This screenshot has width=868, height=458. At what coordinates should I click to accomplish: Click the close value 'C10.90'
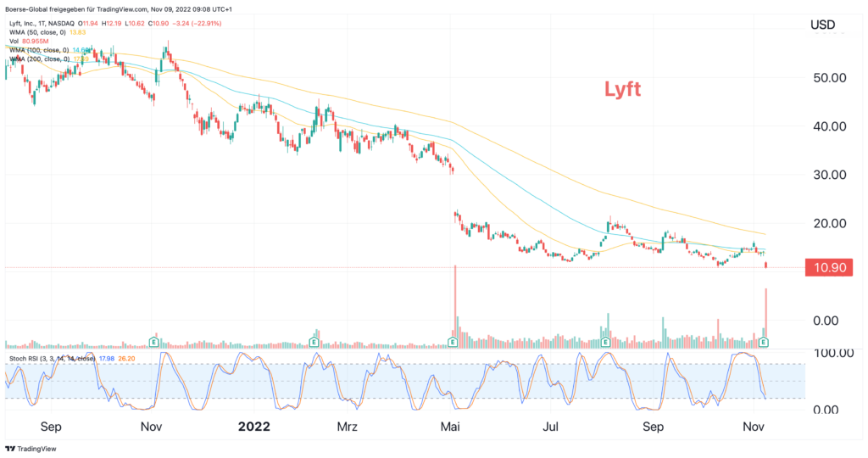coord(159,24)
